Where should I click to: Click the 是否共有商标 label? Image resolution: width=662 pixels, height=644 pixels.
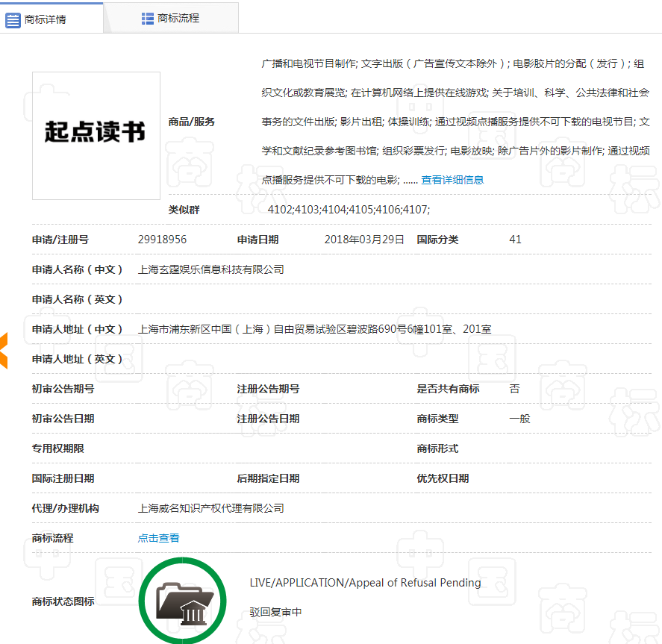click(x=448, y=389)
